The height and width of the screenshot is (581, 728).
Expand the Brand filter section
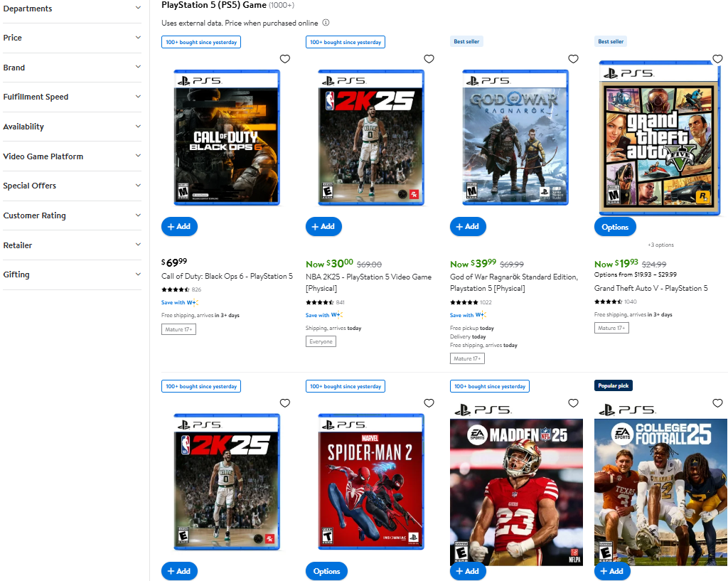[72, 68]
